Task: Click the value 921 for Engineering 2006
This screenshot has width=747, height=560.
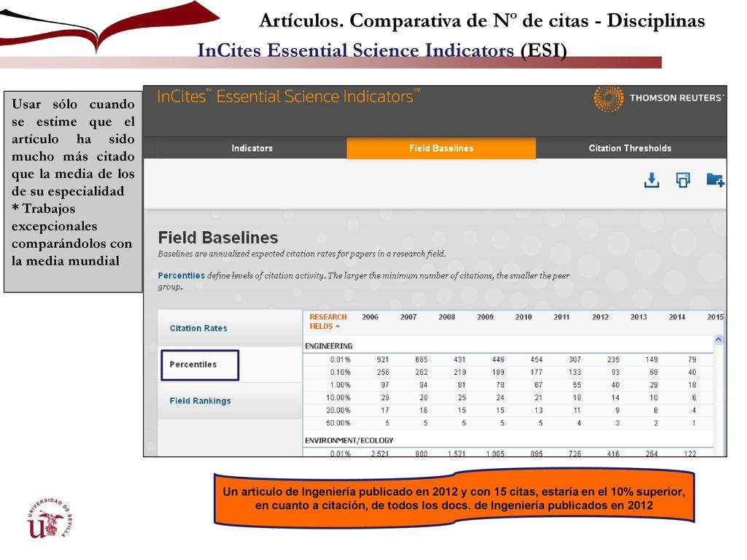Action: pyautogui.click(x=382, y=359)
